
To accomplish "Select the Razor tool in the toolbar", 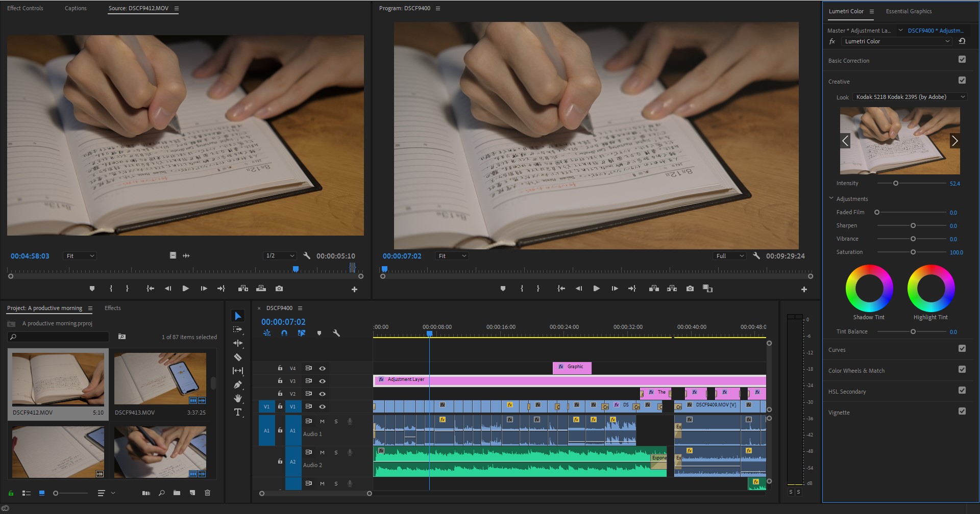I will (x=238, y=357).
